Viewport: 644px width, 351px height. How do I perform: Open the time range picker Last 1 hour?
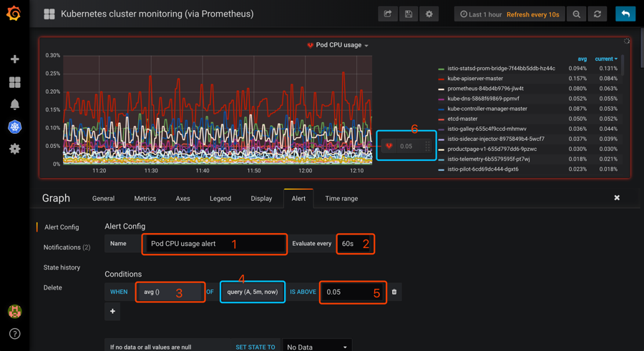click(481, 14)
